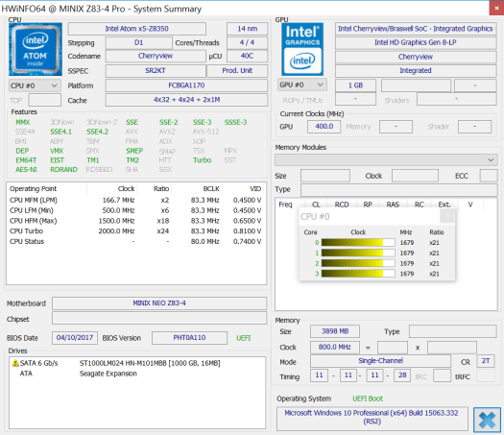
Task: Click the blue X close button at bottom right
Action: (487, 420)
